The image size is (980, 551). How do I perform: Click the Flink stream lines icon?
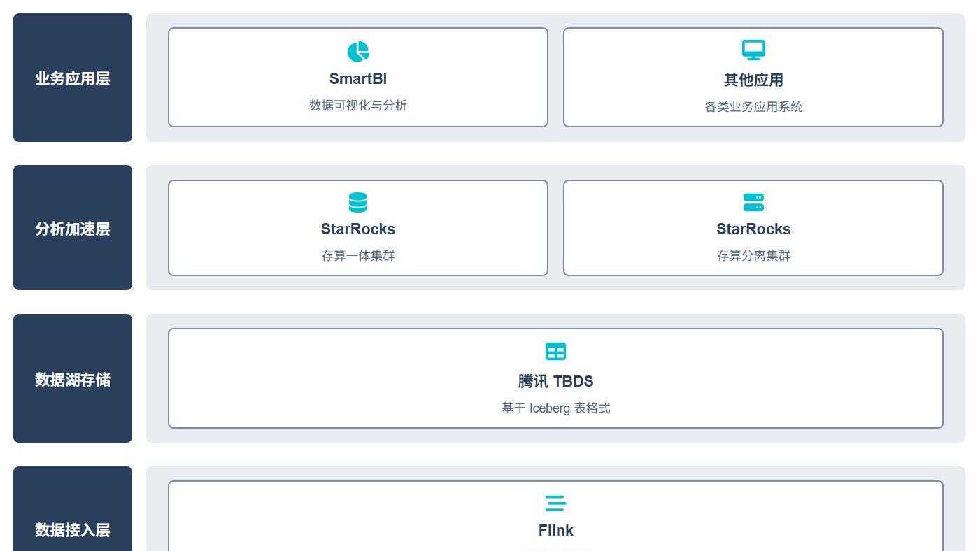pyautogui.click(x=555, y=503)
